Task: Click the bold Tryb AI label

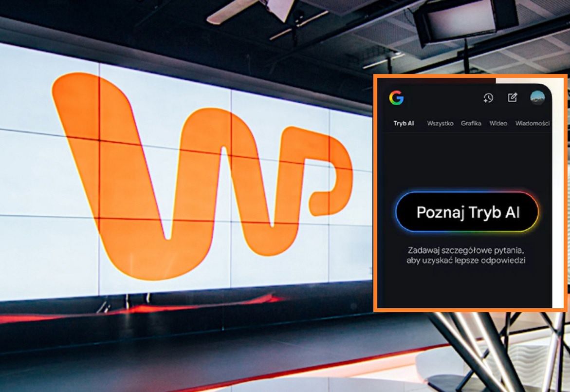Action: 405,124
